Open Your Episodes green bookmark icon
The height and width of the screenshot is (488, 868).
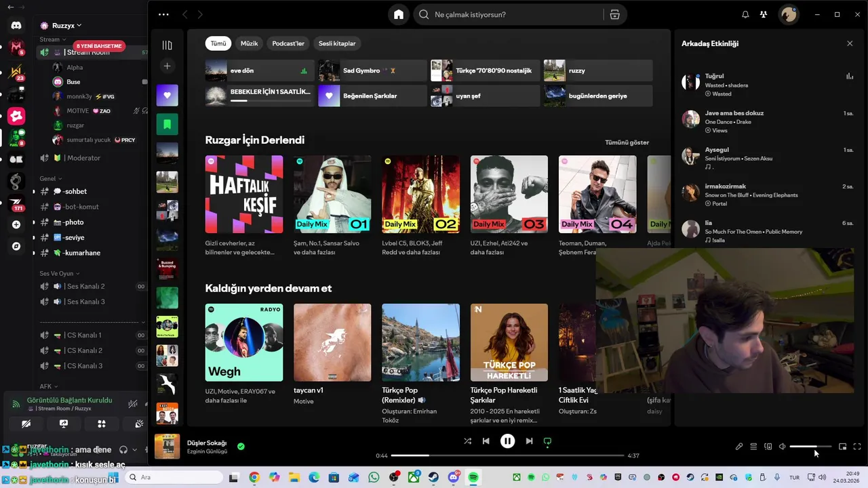(x=167, y=124)
